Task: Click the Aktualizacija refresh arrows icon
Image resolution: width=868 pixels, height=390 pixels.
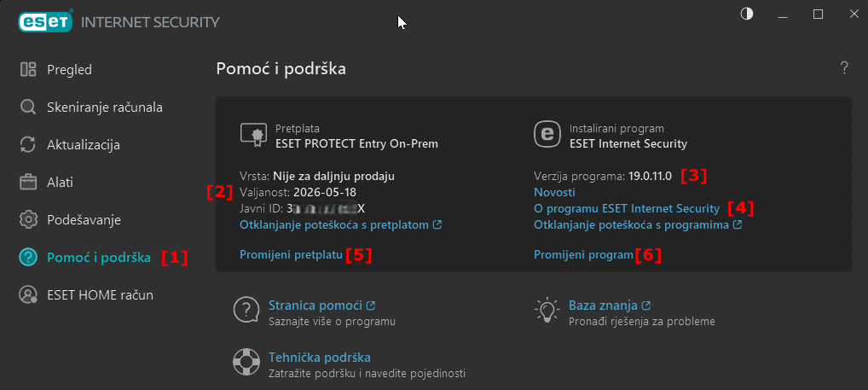Action: (28, 145)
